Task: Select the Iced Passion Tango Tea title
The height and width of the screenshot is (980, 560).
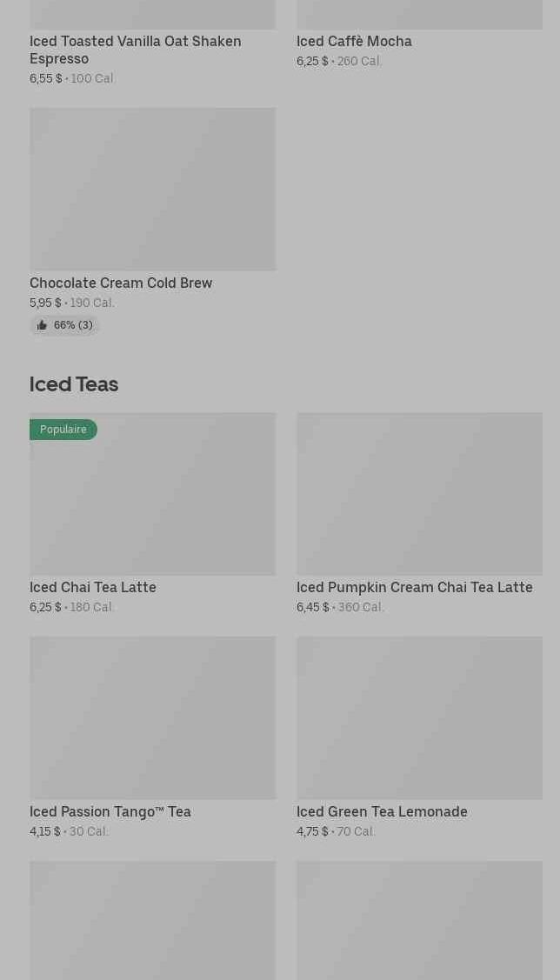Action: point(110,811)
